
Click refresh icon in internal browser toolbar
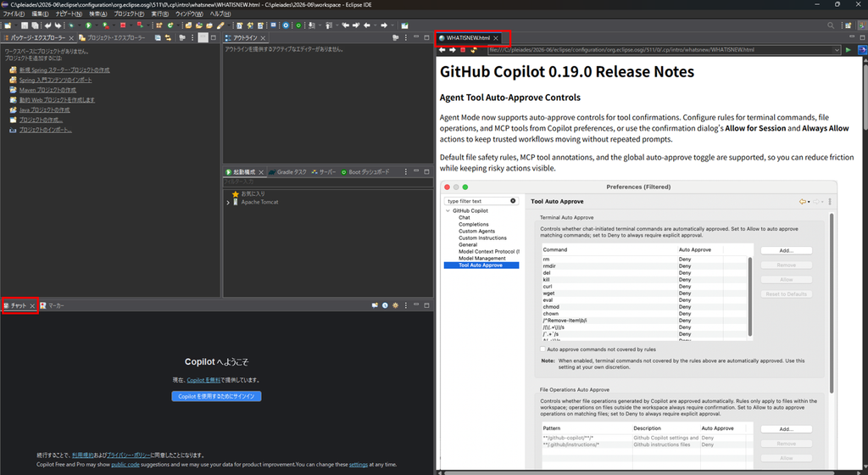[x=473, y=50]
